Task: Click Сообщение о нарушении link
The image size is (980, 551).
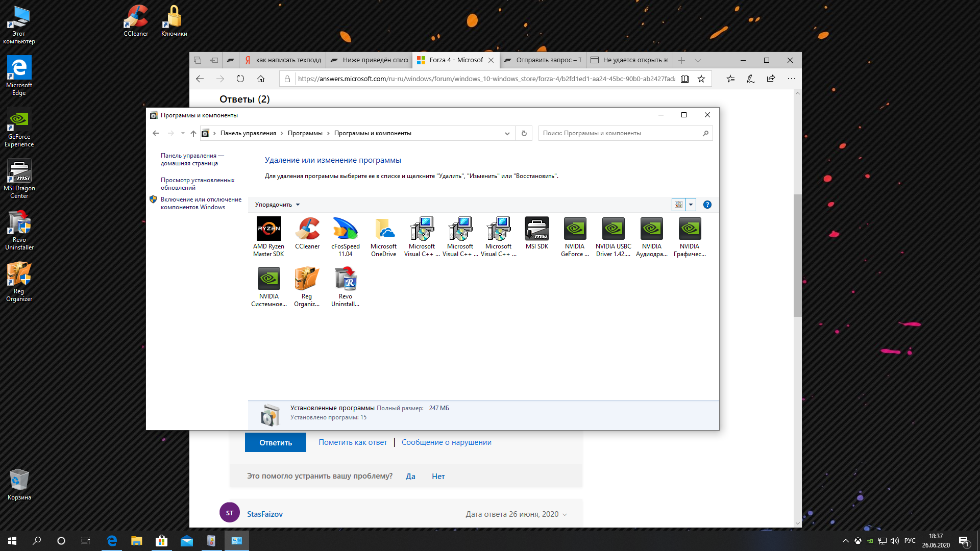Action: pyautogui.click(x=446, y=442)
